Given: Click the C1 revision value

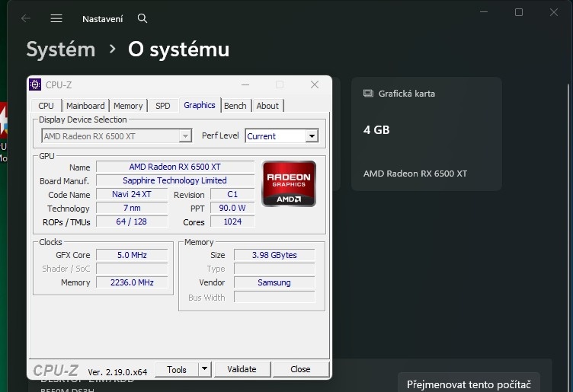Looking at the screenshot, I should [232, 194].
